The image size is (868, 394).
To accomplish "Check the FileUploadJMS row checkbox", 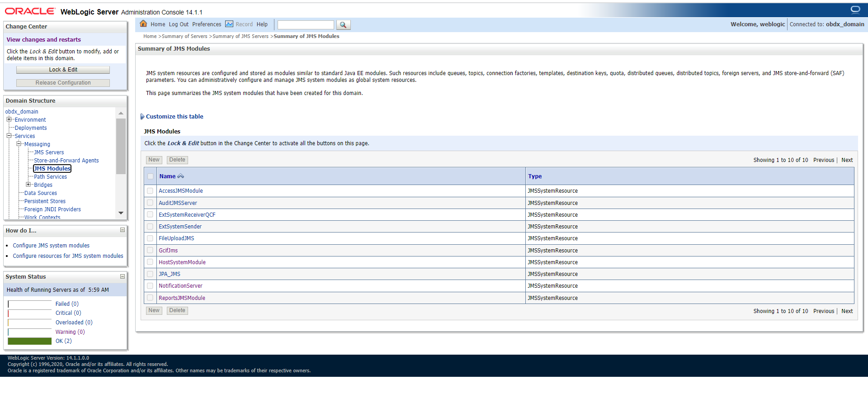I will (x=150, y=238).
